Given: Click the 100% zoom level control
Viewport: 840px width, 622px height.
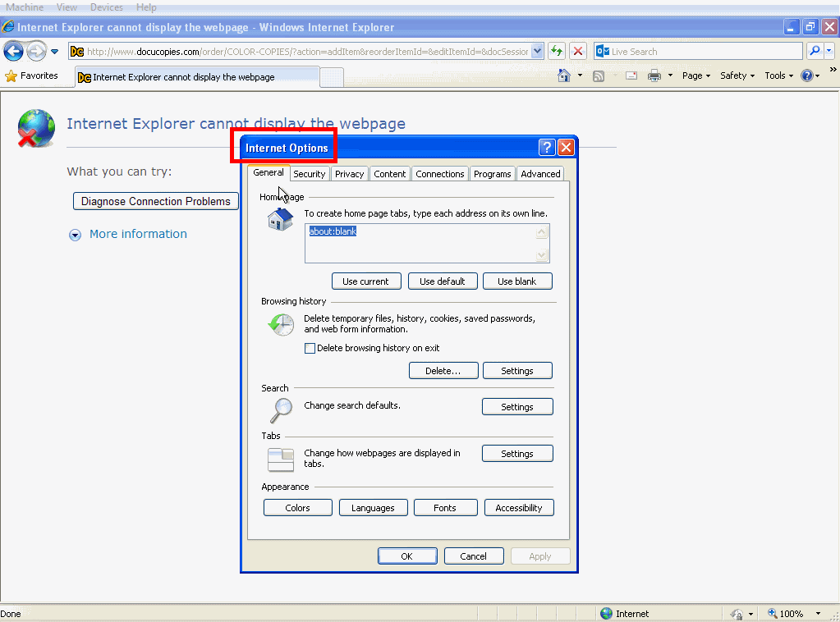Looking at the screenshot, I should (785, 614).
